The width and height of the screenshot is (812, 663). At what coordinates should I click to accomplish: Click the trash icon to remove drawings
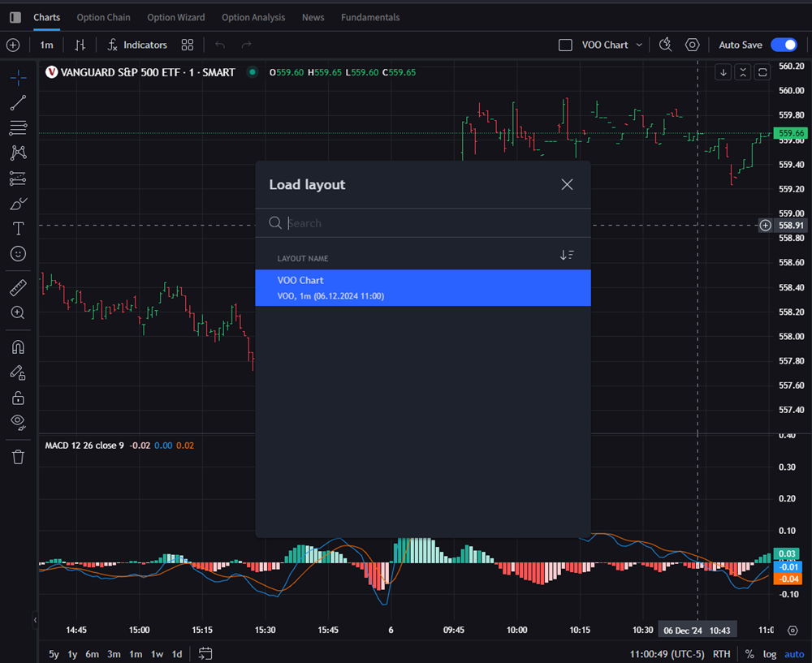18,457
